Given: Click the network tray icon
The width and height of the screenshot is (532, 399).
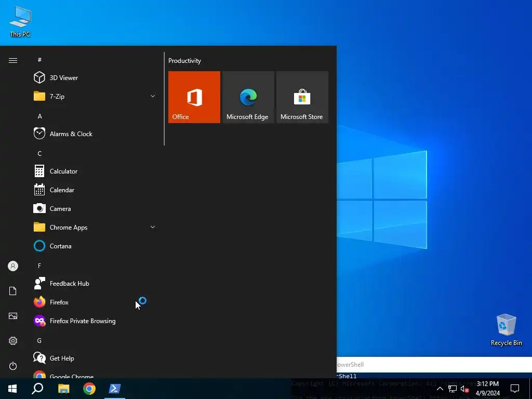Looking at the screenshot, I should 453,389.
